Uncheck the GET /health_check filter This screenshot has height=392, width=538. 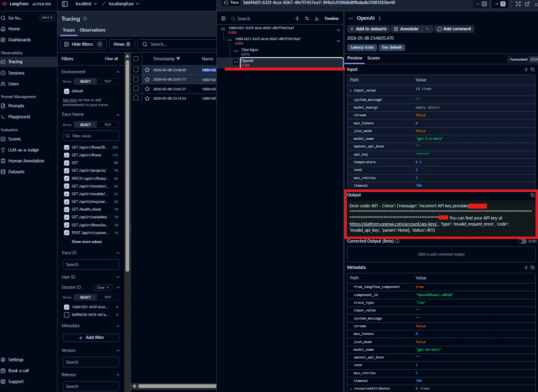tap(66, 209)
